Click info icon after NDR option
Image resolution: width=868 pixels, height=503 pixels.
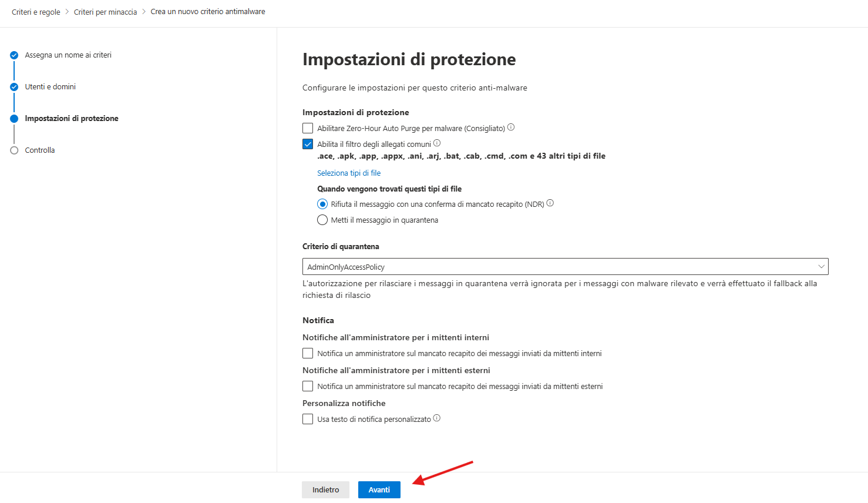pos(550,203)
